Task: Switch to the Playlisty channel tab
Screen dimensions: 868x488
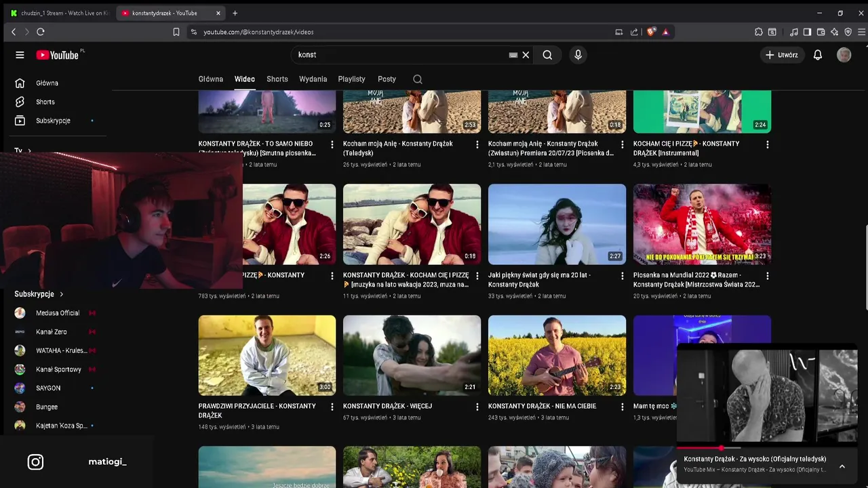Action: pyautogui.click(x=351, y=79)
